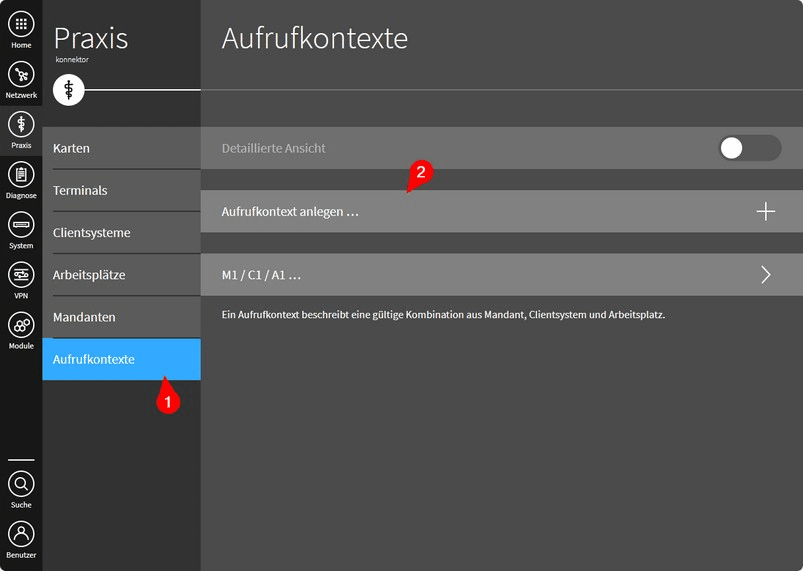Expand M1 / C1 / A1 chevron arrow
This screenshot has width=803, height=571.
(x=765, y=275)
